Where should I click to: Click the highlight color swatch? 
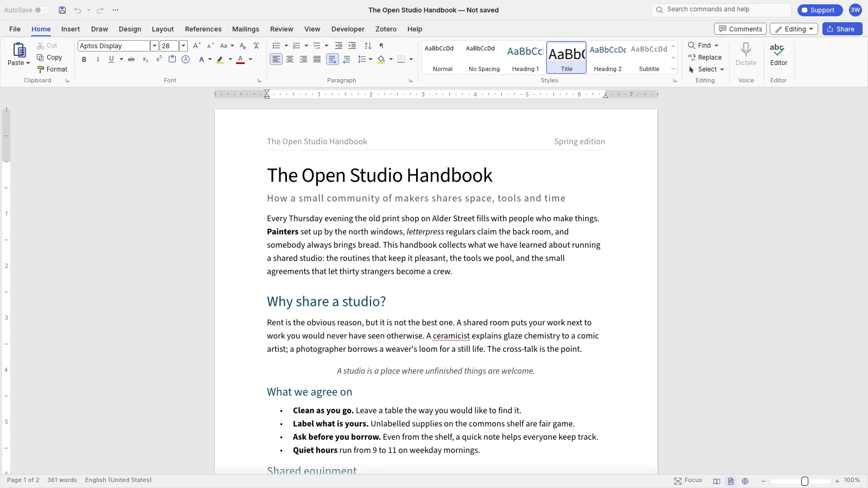pos(220,60)
